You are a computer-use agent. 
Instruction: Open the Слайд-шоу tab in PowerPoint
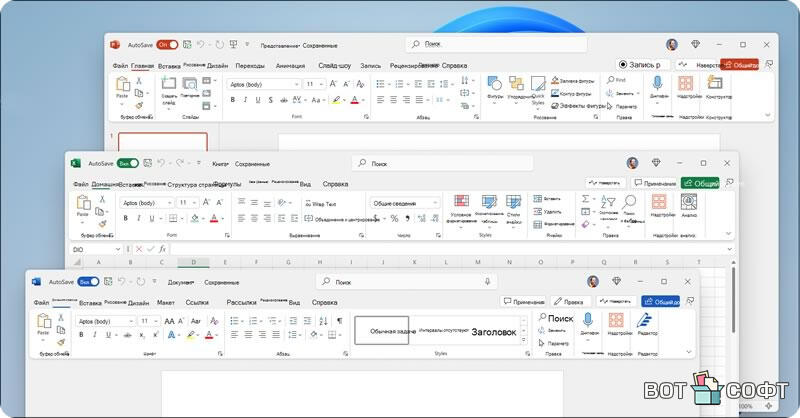tap(334, 66)
